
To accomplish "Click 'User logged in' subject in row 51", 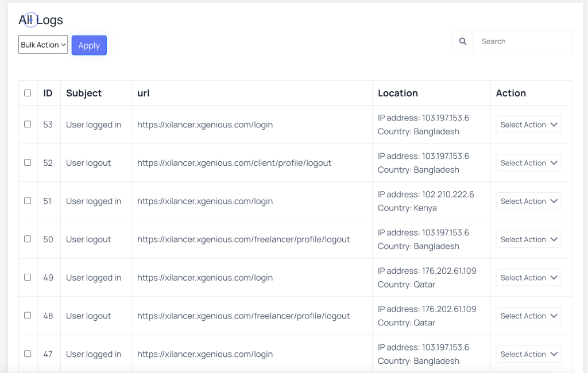I will click(94, 201).
